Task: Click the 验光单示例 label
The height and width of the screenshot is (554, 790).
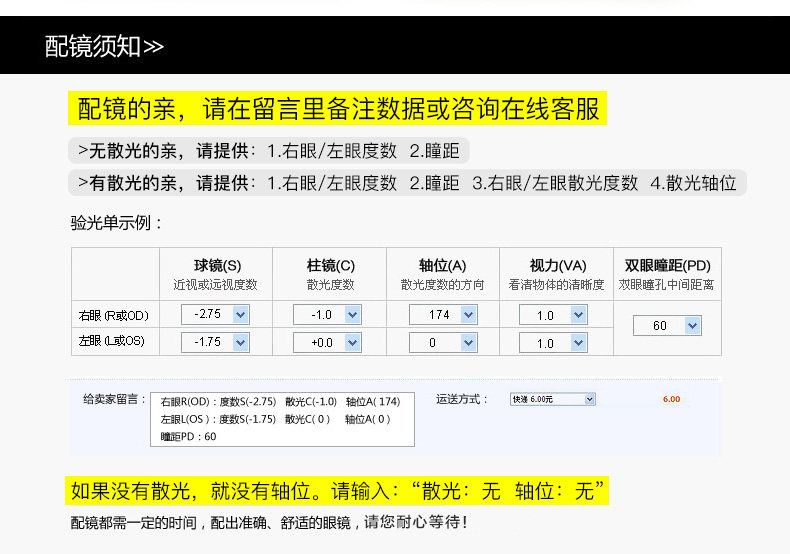Action: click(116, 223)
